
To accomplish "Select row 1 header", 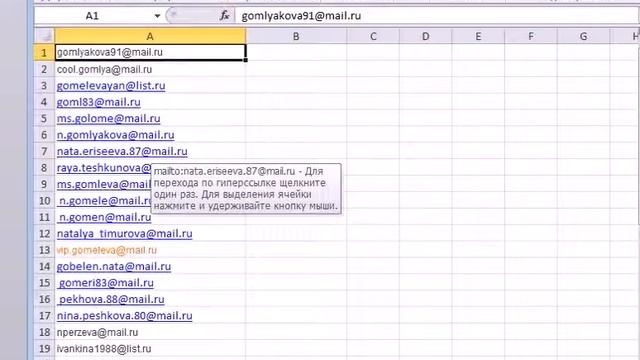I will (44, 53).
